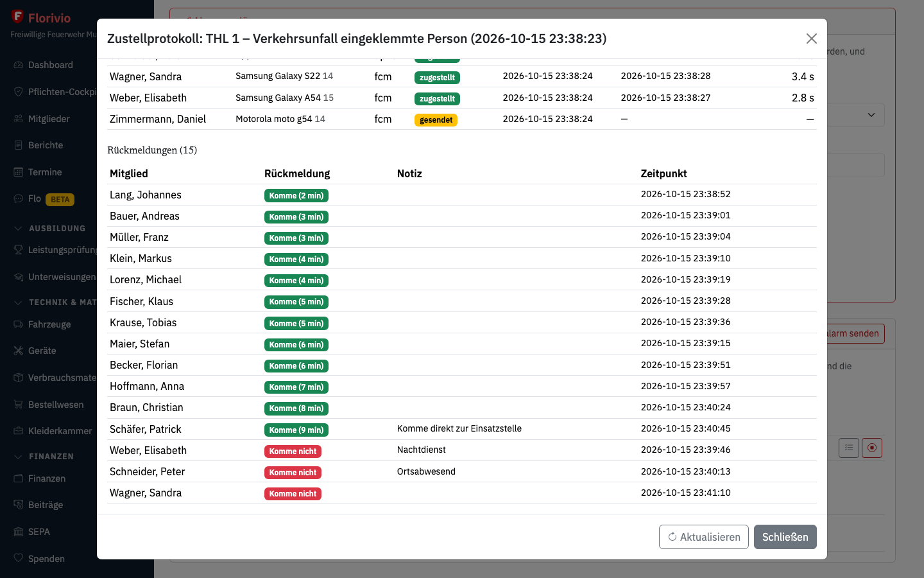This screenshot has height=578, width=924.
Task: Click the list icon button behind dialog
Action: [849, 448]
